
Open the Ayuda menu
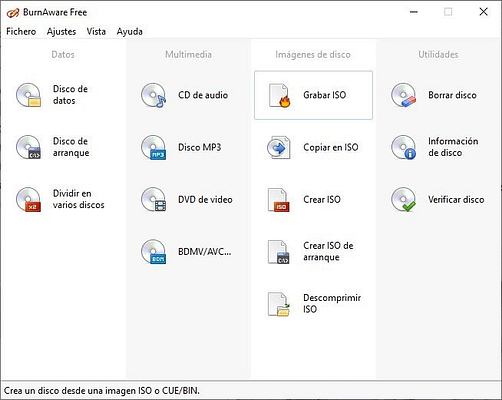coord(130,32)
